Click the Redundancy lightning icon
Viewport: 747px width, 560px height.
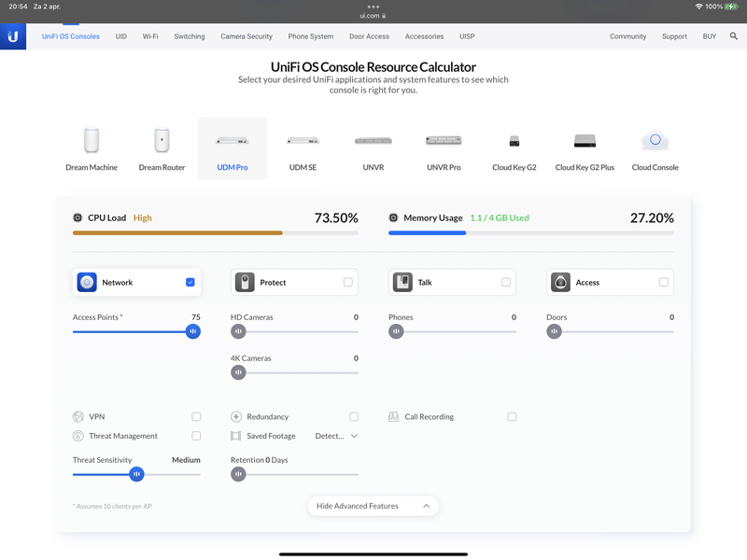click(x=236, y=416)
